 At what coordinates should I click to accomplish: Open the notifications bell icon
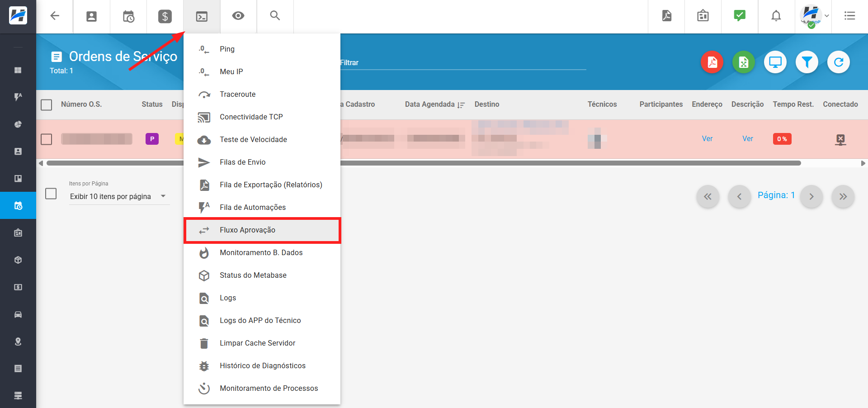(776, 16)
